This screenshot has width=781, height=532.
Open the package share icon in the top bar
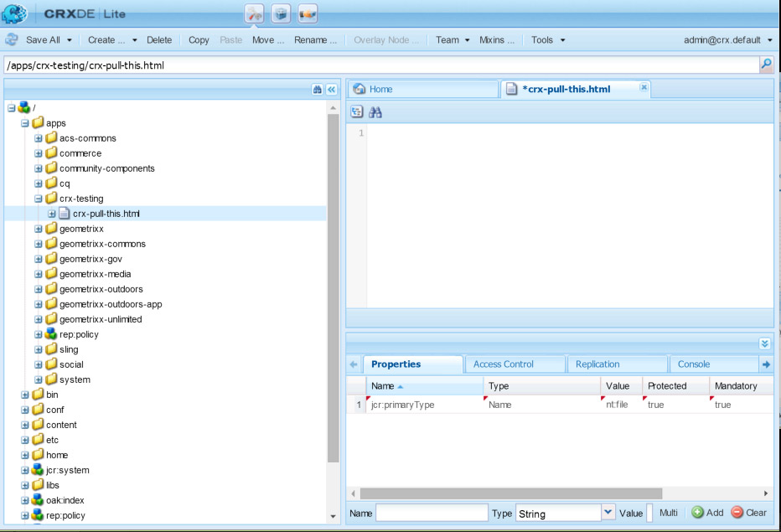click(308, 13)
